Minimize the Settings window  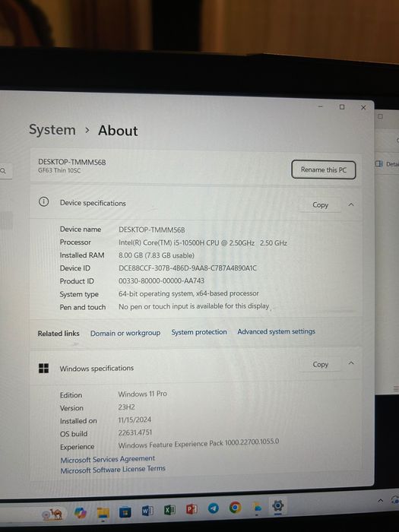click(320, 106)
